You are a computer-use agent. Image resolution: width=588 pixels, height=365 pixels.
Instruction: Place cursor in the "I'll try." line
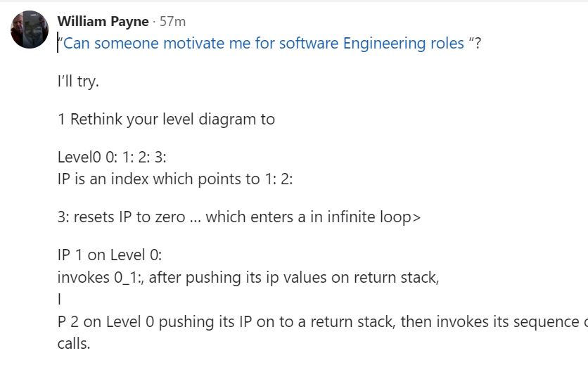click(78, 81)
